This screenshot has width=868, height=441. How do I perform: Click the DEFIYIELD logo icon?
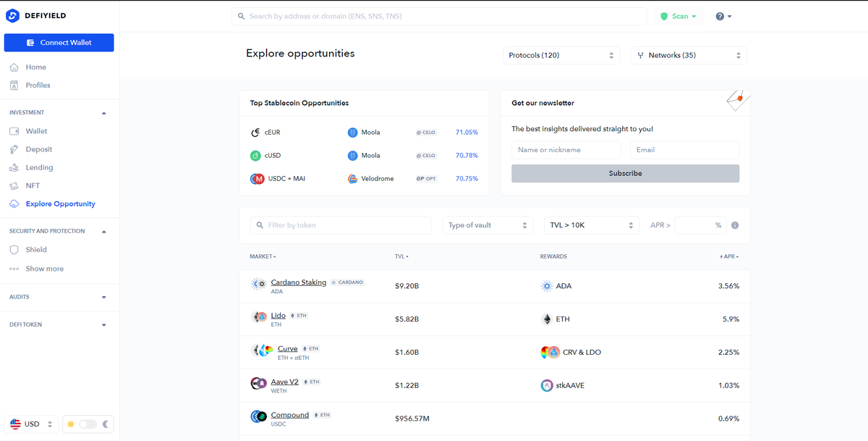point(12,15)
